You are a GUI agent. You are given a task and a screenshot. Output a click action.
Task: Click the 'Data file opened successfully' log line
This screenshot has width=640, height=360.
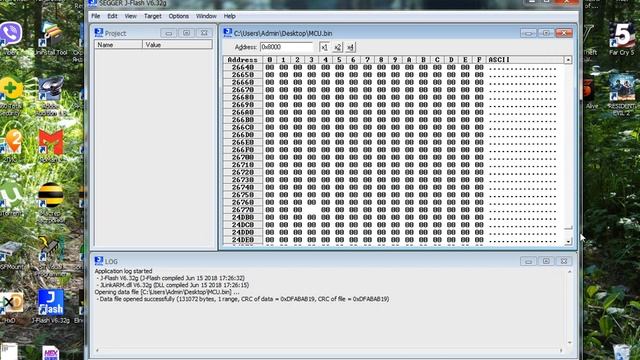tap(243, 299)
